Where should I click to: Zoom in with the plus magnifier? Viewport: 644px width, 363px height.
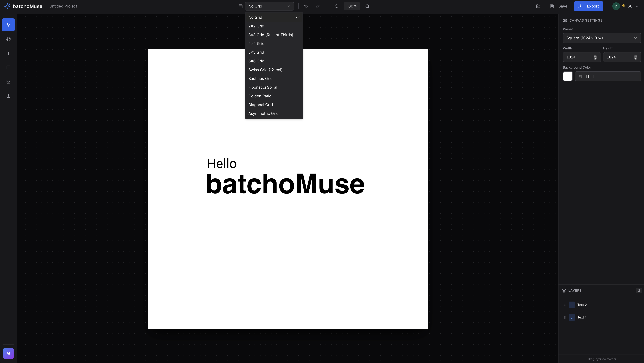(x=367, y=6)
